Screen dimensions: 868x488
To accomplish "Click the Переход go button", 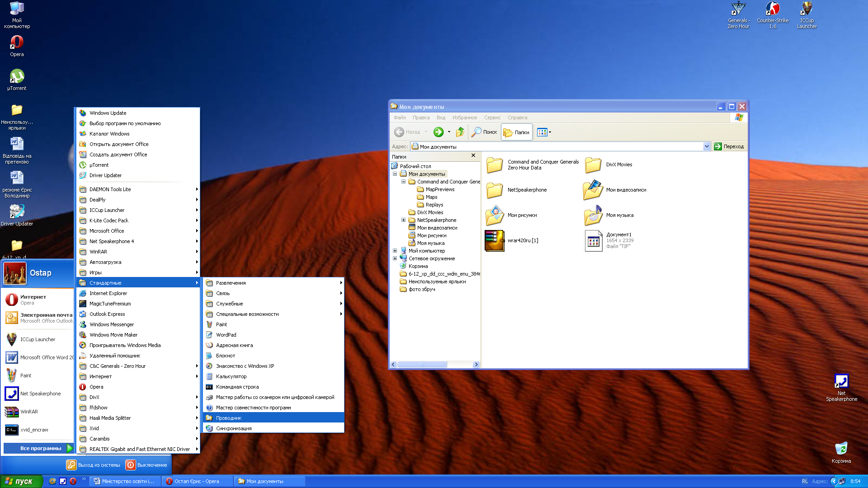I will (x=729, y=146).
